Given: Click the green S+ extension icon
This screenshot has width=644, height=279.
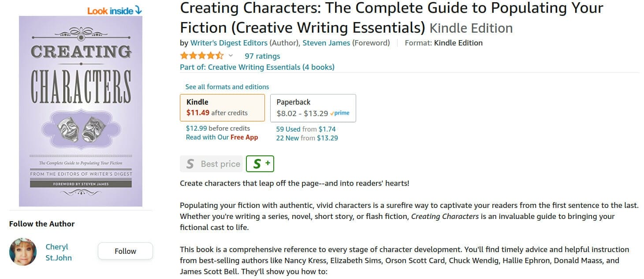Looking at the screenshot, I should 260,164.
